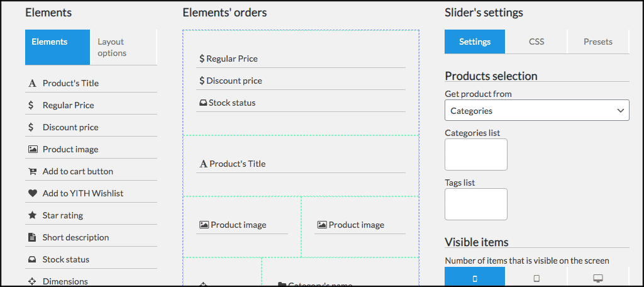
Task: Click the Short description document icon
Action: 32,237
